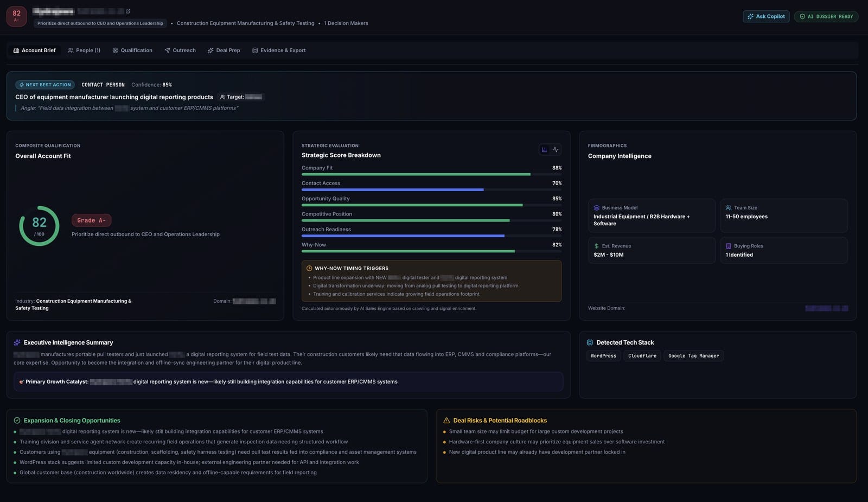
Task: Select the Outreach tab
Action: tap(180, 50)
